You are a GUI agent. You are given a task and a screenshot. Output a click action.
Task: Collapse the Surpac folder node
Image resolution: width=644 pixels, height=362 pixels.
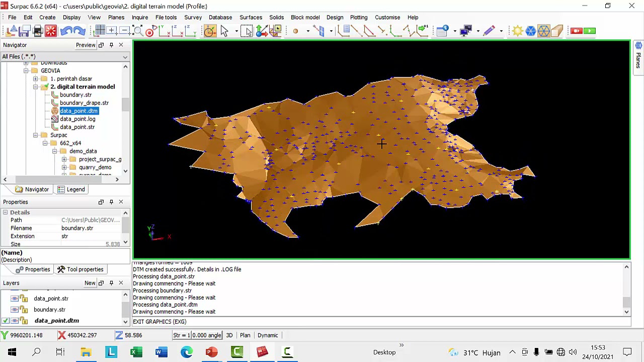(35, 135)
